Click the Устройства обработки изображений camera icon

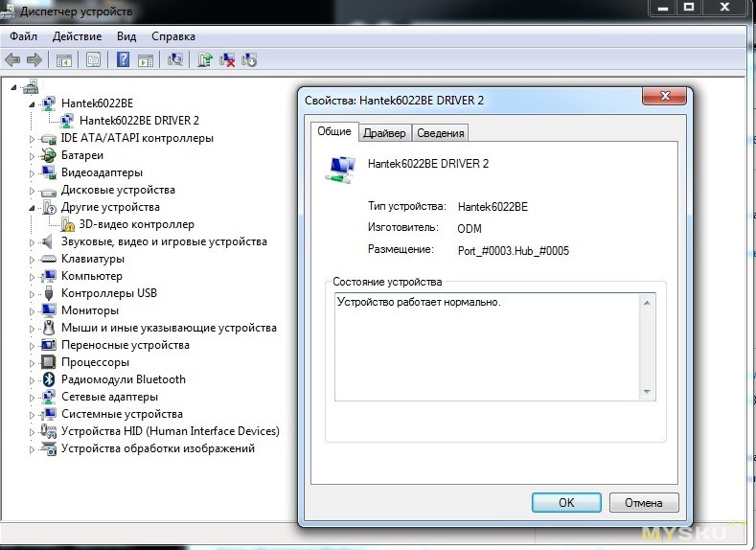49,448
